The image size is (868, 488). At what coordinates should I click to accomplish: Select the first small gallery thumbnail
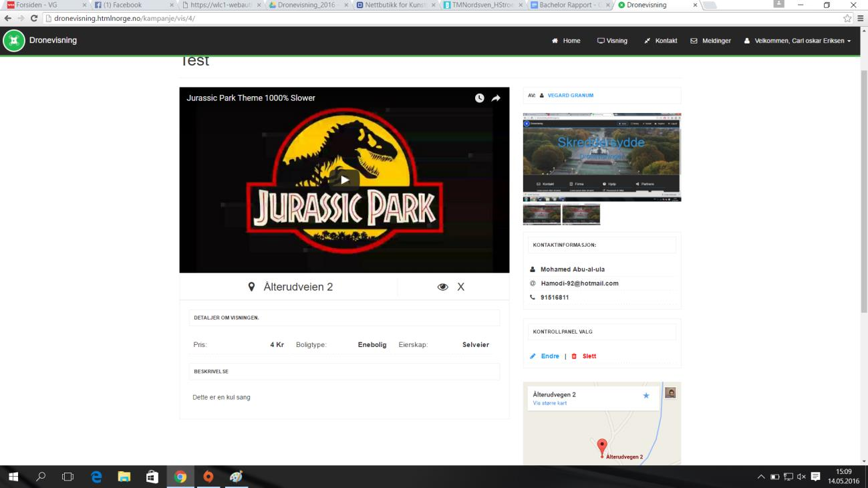541,214
